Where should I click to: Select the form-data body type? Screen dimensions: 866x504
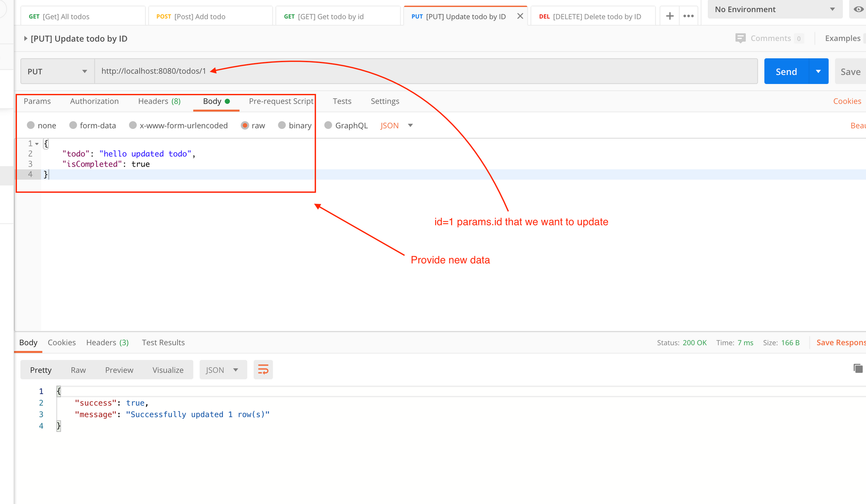pos(73,125)
